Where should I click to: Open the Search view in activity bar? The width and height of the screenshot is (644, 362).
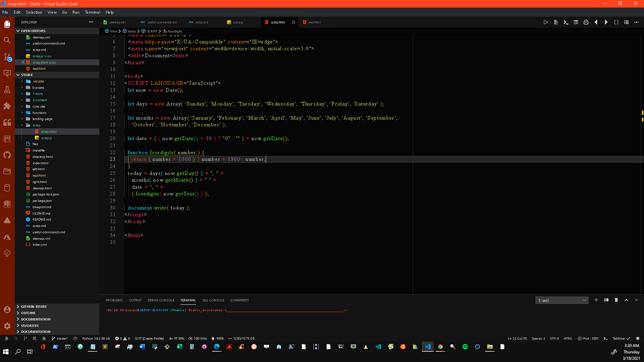(7, 40)
